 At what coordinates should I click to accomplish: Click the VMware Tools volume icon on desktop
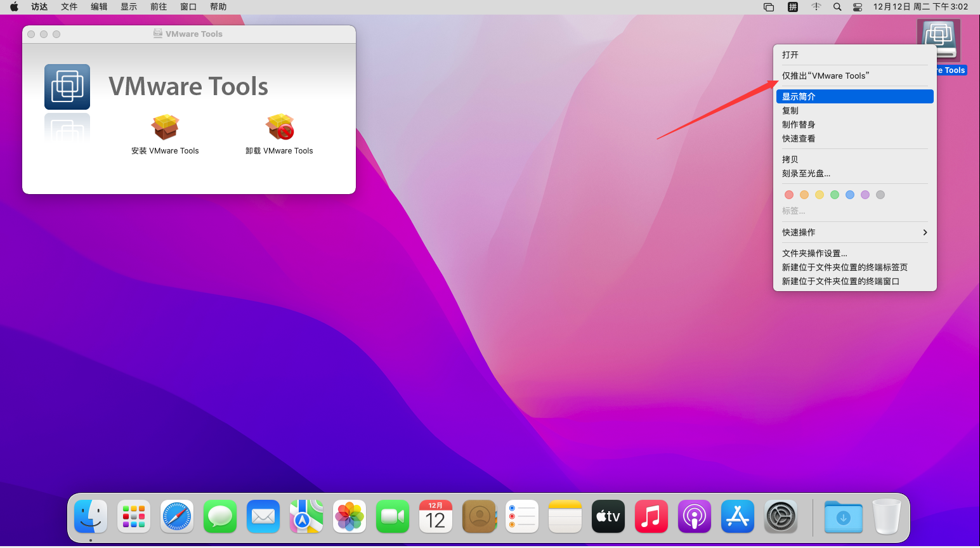tap(939, 41)
